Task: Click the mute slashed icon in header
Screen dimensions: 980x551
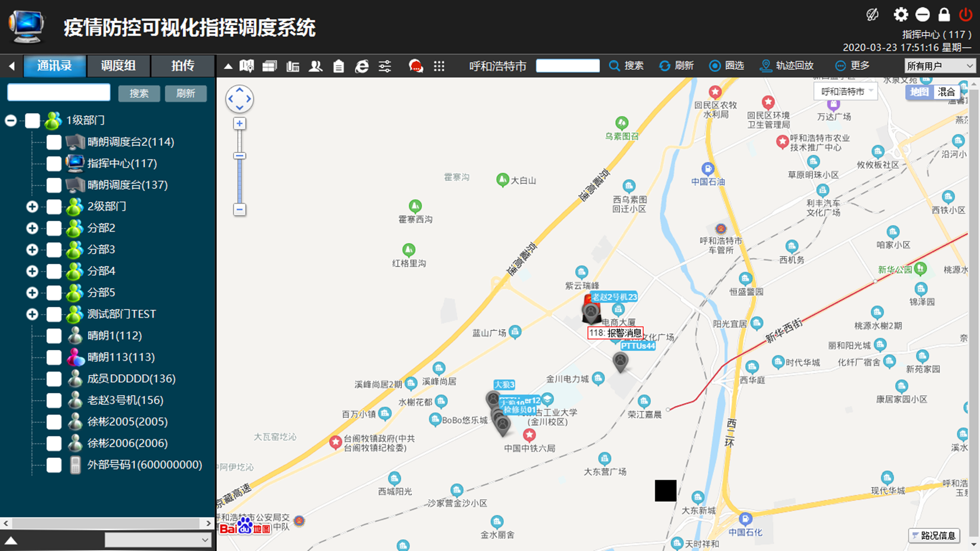Action: pyautogui.click(x=872, y=15)
